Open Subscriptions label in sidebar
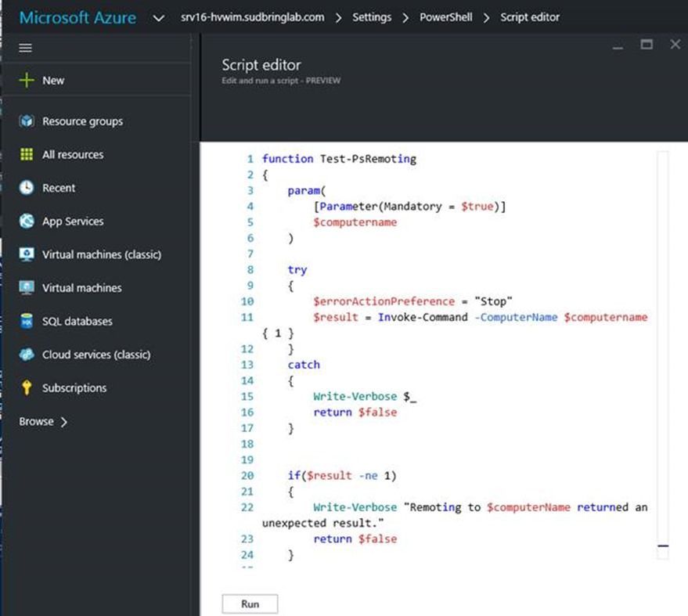 point(74,388)
